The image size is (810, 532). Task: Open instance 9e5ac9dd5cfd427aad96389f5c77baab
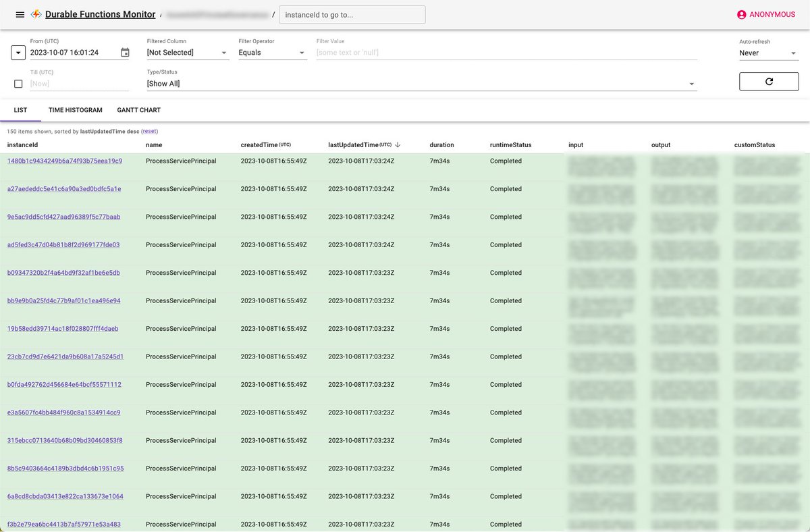[63, 217]
